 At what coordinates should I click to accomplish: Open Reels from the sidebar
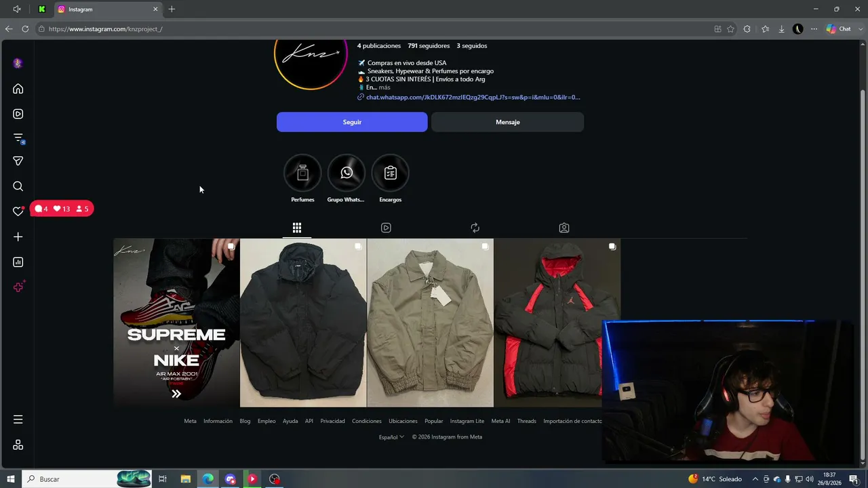point(18,114)
